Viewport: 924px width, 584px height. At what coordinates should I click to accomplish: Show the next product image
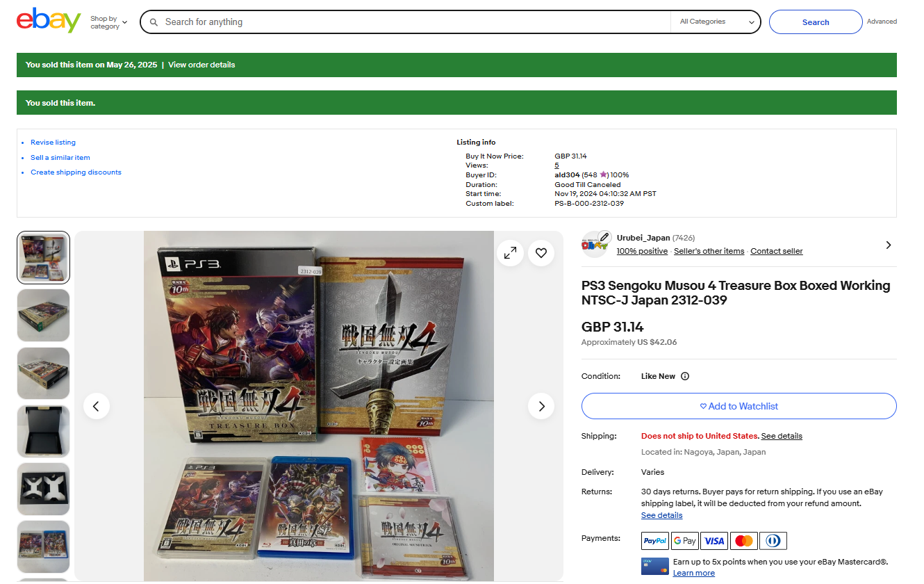pyautogui.click(x=541, y=406)
